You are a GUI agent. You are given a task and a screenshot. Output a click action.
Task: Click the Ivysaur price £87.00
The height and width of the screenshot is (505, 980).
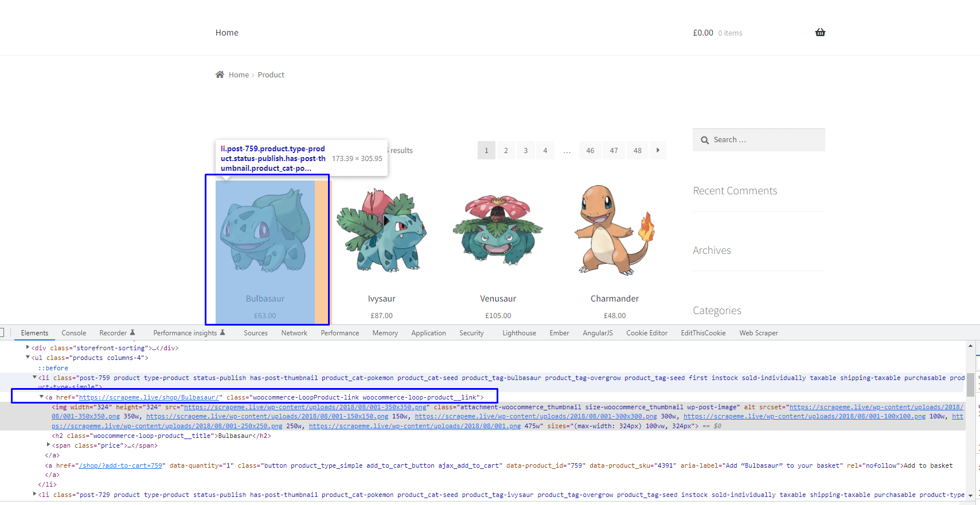point(382,316)
